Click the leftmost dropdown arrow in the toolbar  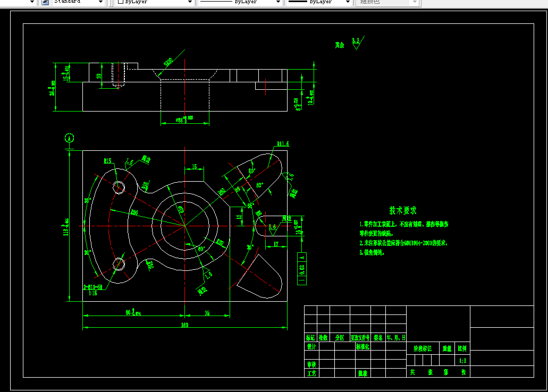[32, 2]
